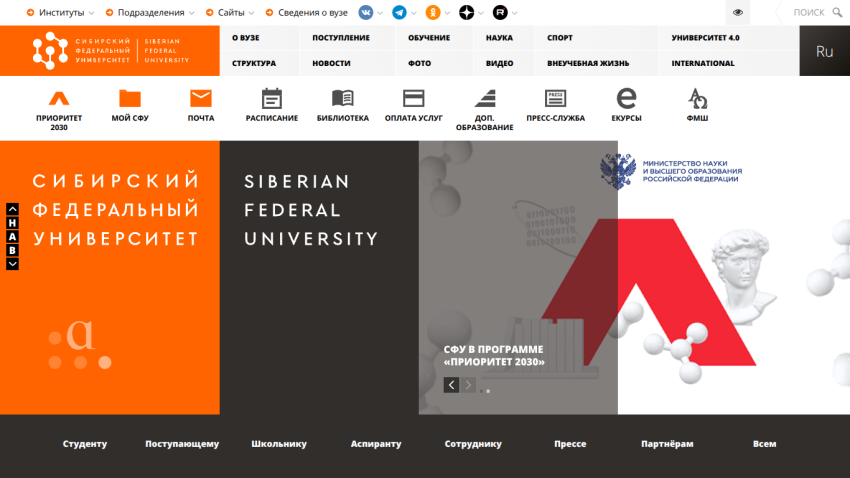This screenshot has height=478, width=850.
Task: Open the Dzen star icon
Action: [x=466, y=12]
